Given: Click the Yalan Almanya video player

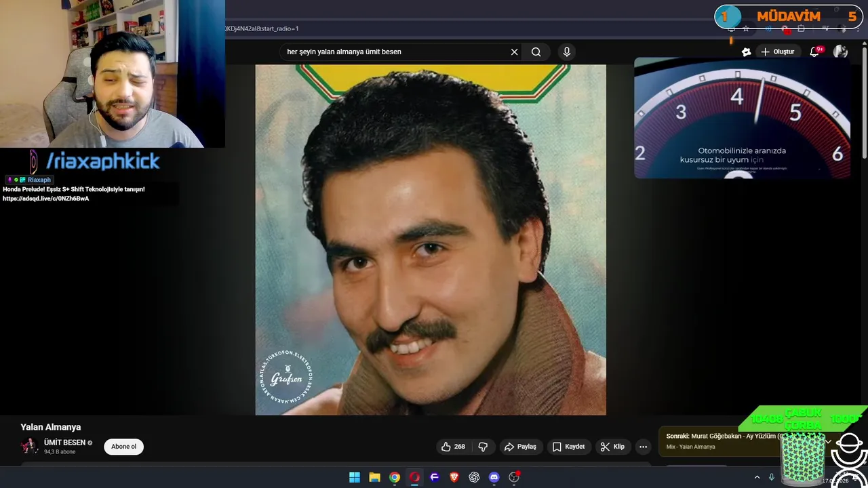Looking at the screenshot, I should tap(431, 239).
